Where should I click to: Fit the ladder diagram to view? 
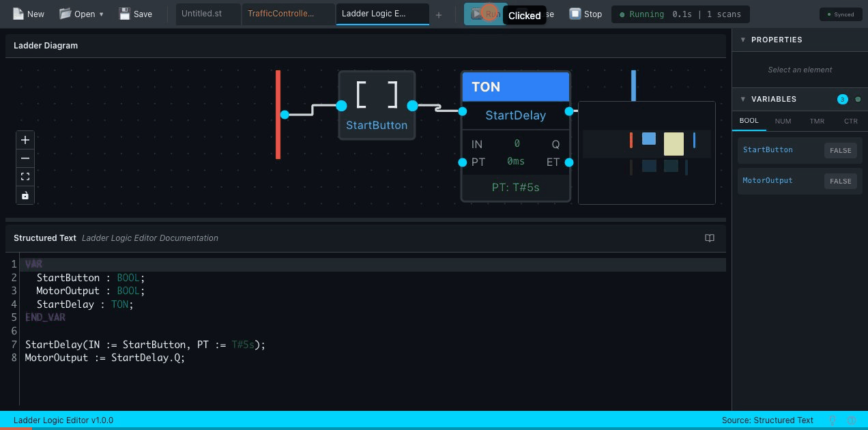click(25, 177)
